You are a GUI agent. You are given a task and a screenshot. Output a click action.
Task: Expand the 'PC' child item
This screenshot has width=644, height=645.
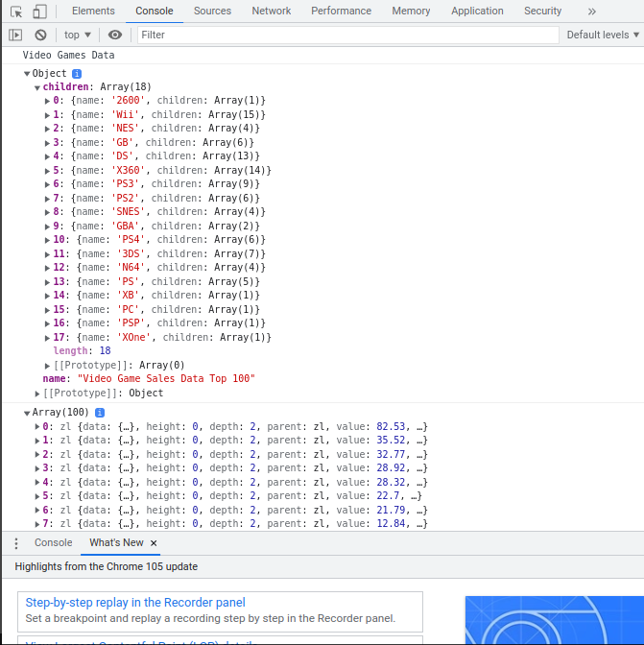(47, 310)
